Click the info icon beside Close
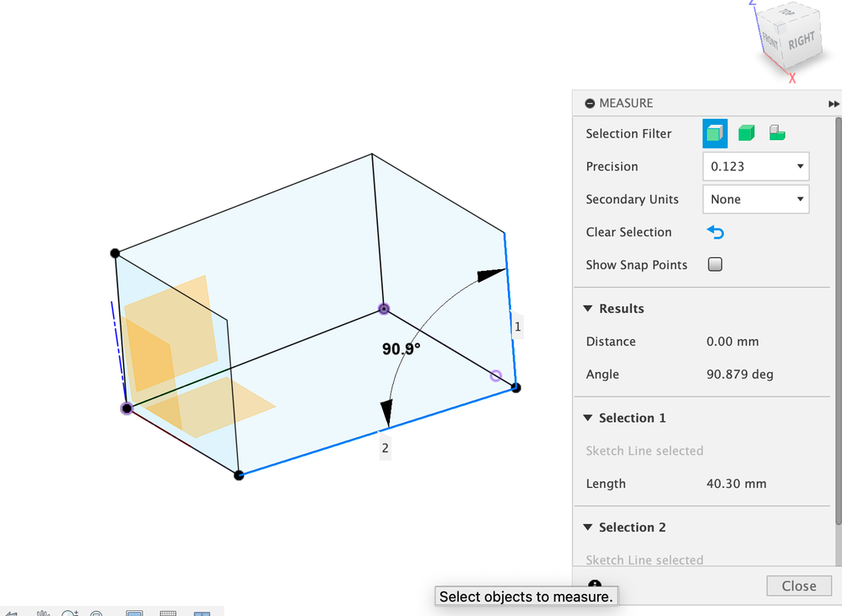Image resolution: width=842 pixels, height=616 pixels. coord(595,585)
